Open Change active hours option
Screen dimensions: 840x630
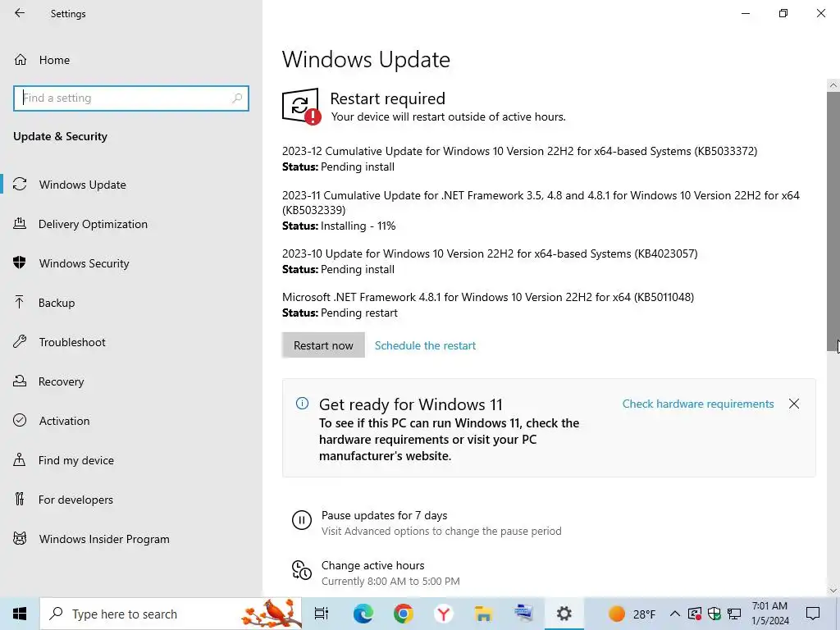(x=373, y=566)
